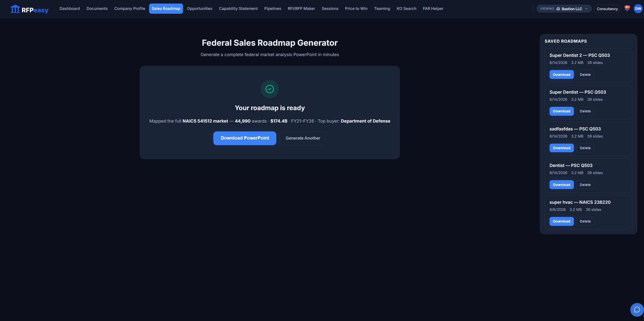The image size is (644, 321).
Task: Select the Sales Roadmap tab
Action: click(x=166, y=9)
